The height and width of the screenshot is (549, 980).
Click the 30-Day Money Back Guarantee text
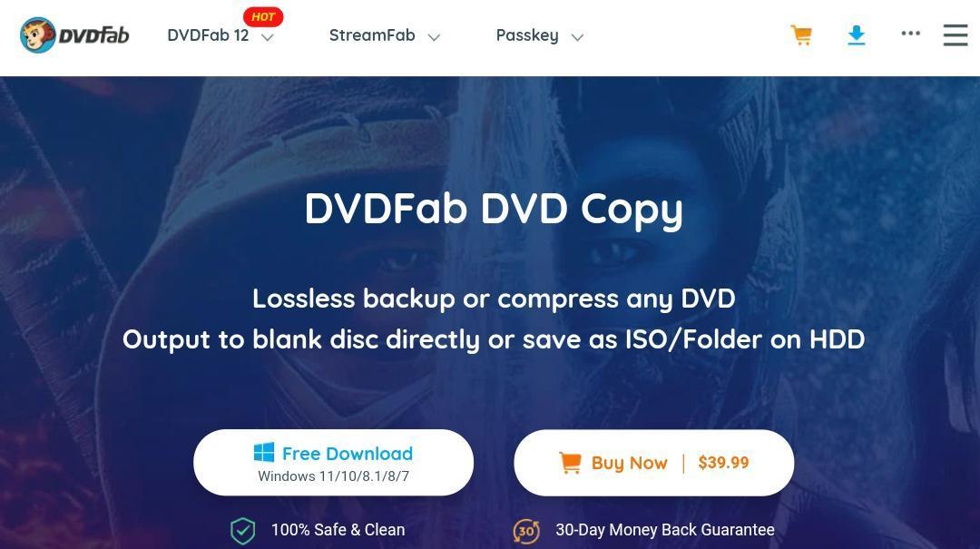click(x=665, y=530)
